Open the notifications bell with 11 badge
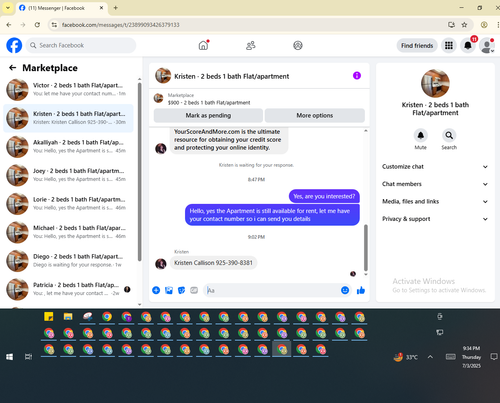 tap(468, 45)
